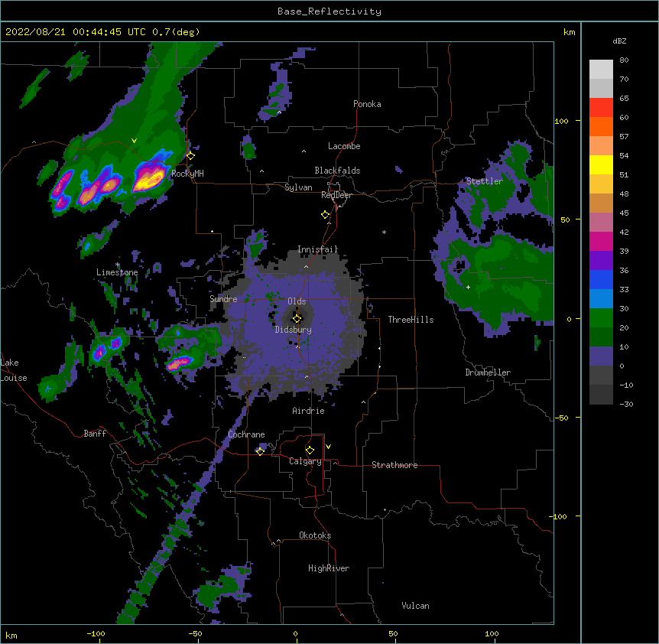Click the yellow v marker east of Calgary

[328, 447]
